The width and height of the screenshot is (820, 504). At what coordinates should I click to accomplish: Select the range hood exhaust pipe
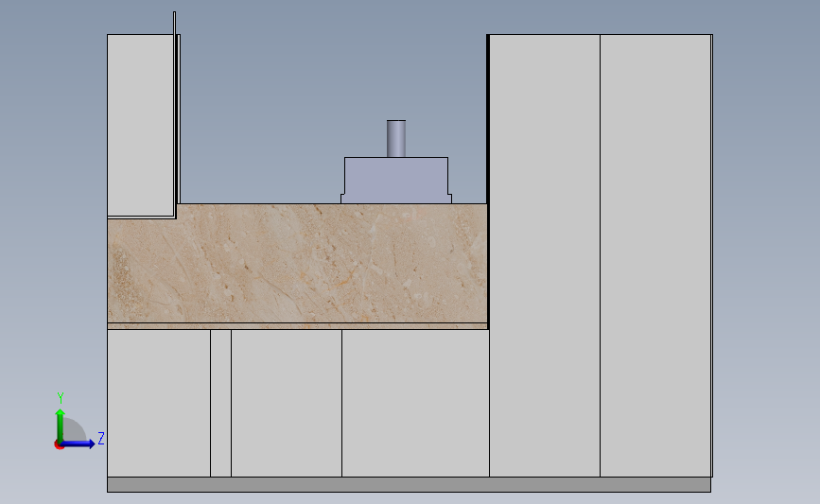pos(396,139)
